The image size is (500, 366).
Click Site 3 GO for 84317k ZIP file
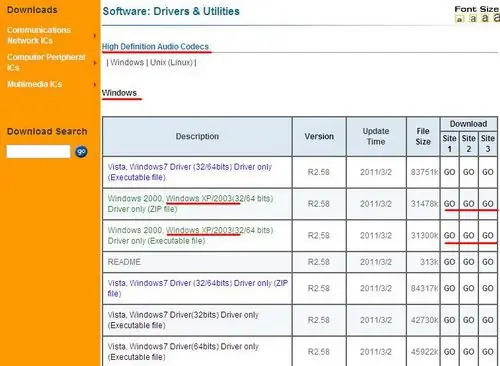coord(488,288)
